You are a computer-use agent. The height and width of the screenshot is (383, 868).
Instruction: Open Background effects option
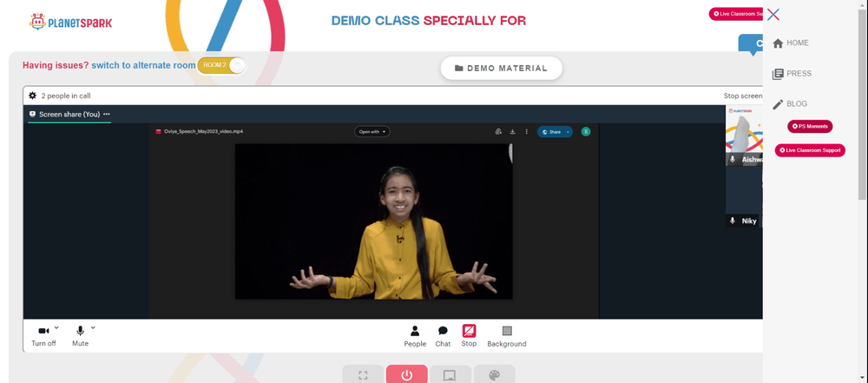pyautogui.click(x=507, y=336)
